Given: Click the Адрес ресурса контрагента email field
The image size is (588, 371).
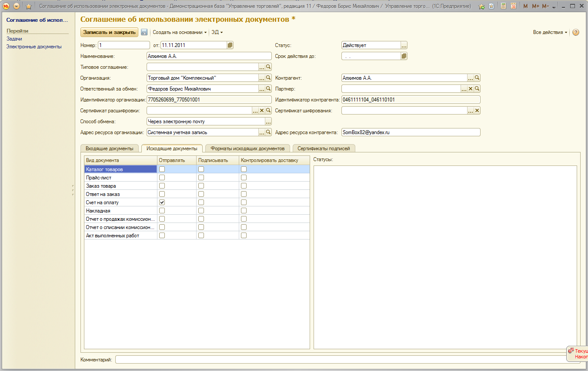Looking at the screenshot, I should pyautogui.click(x=411, y=132).
